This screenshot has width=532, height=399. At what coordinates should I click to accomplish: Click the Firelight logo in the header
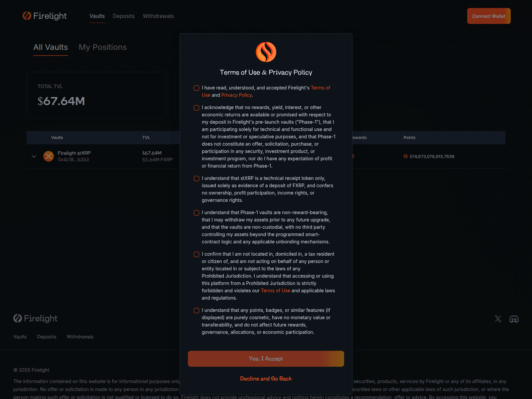45,16
